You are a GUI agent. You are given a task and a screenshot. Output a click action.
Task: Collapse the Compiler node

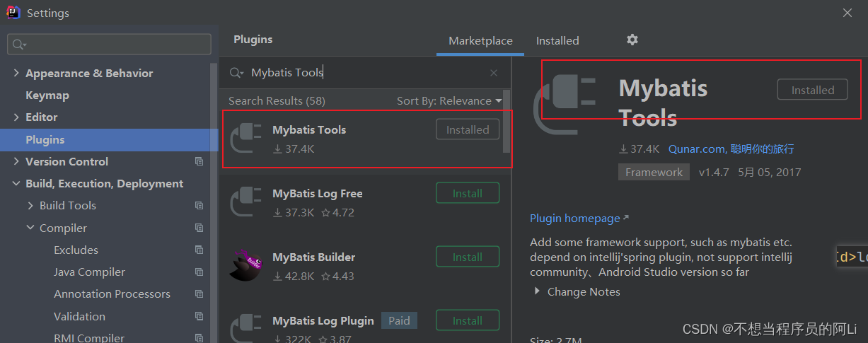pos(30,228)
